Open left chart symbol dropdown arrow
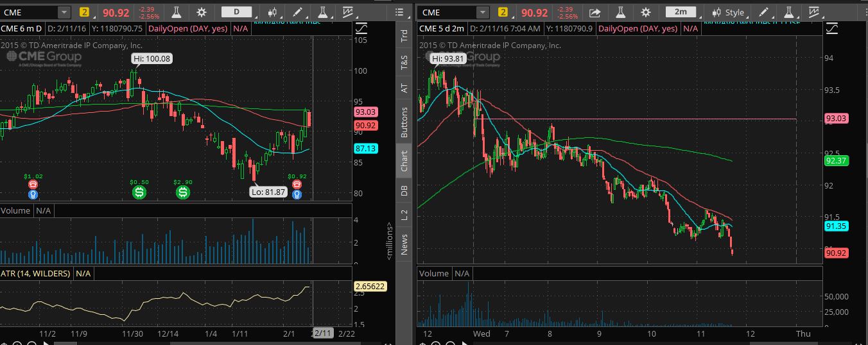The height and width of the screenshot is (345, 868). point(64,12)
